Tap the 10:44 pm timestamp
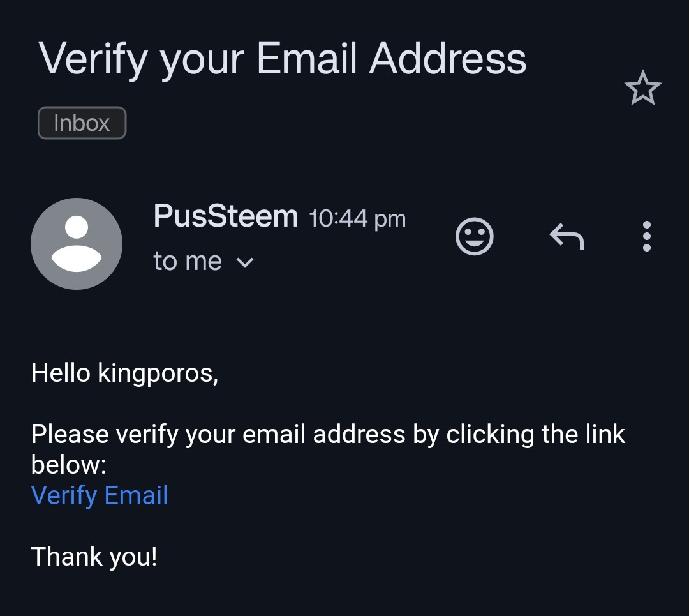Viewport: 689px width, 616px height. [x=357, y=218]
